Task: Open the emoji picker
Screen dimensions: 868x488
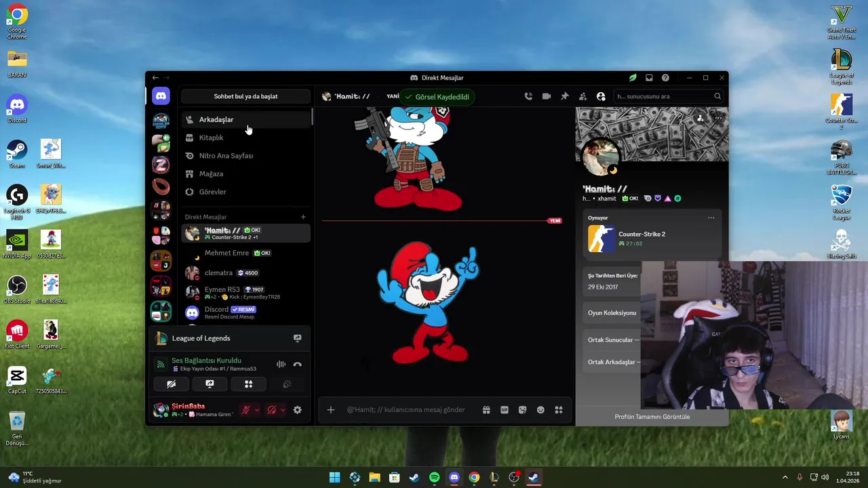Action: 540,410
